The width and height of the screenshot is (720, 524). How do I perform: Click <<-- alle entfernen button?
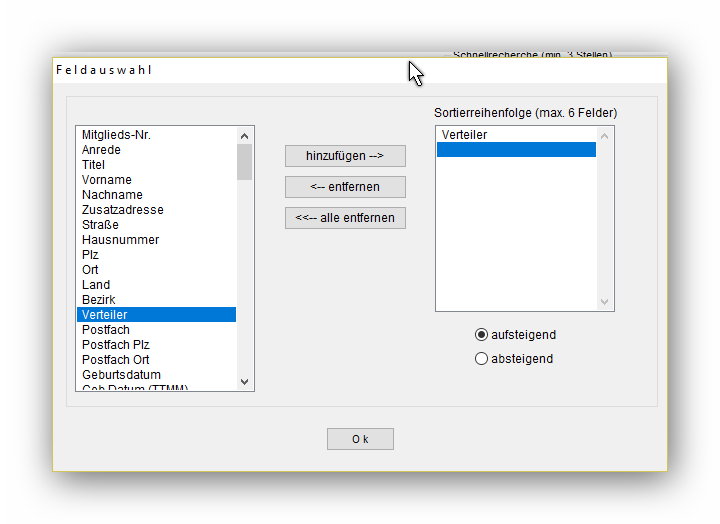pyautogui.click(x=345, y=218)
